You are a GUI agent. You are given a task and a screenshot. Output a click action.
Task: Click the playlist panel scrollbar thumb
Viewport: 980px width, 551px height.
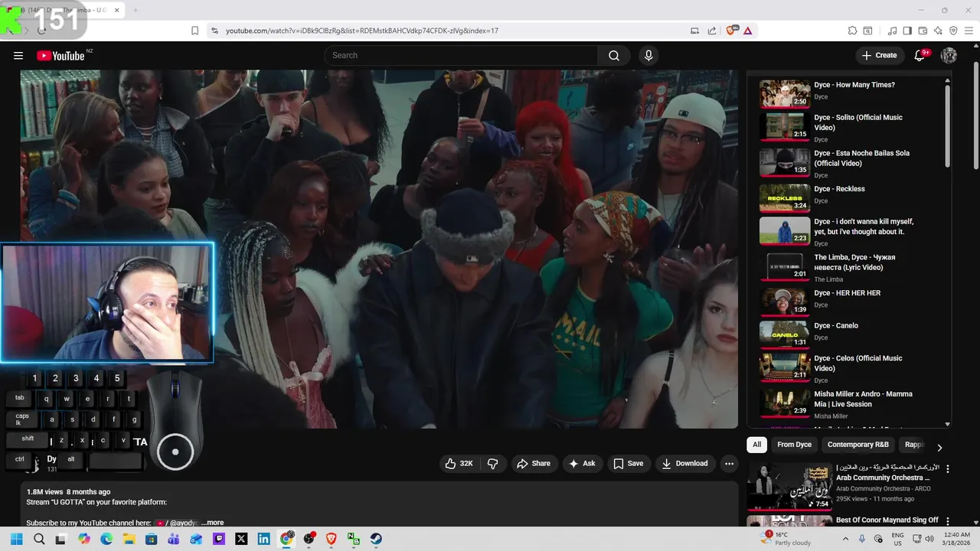click(947, 126)
